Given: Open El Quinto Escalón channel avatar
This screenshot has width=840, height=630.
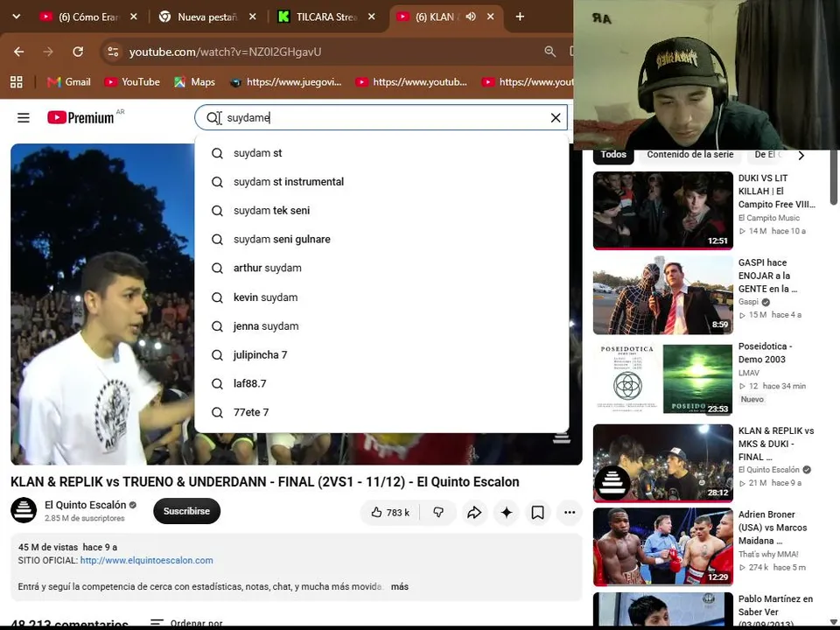Looking at the screenshot, I should 24,510.
